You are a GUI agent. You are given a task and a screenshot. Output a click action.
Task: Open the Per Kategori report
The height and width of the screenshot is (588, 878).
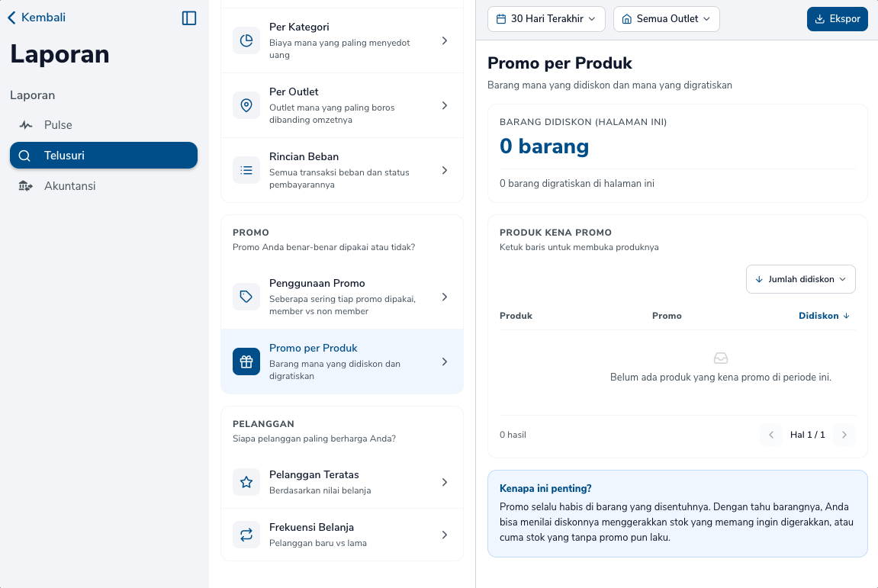343,40
